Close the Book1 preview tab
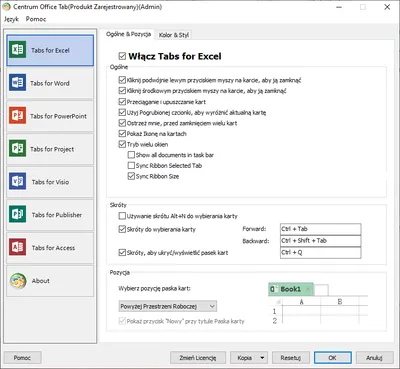Image resolution: width=400 pixels, height=369 pixels. (308, 289)
